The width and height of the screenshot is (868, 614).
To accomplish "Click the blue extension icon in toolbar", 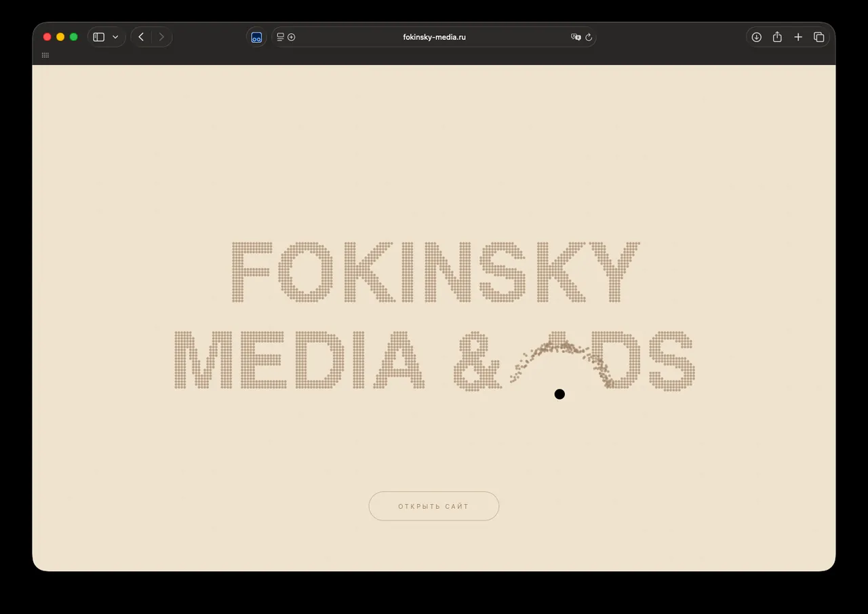I will click(x=256, y=37).
